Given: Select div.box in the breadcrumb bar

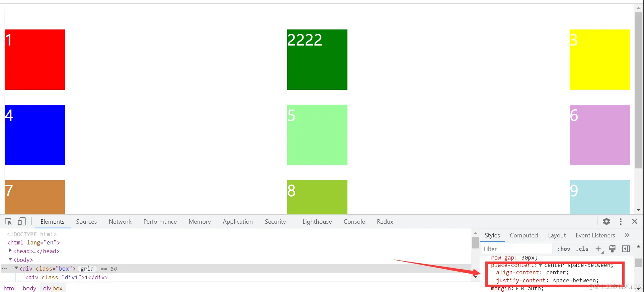Looking at the screenshot, I should point(53,288).
